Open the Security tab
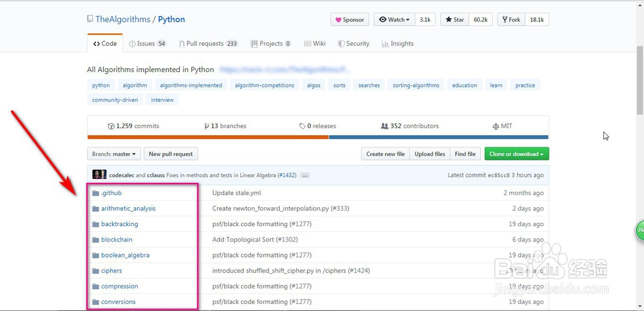Viewport: 644px width, 311px height. (x=354, y=44)
